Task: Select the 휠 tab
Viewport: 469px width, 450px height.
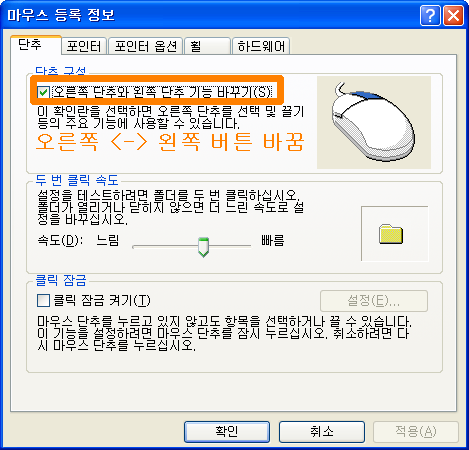Action: point(207,46)
